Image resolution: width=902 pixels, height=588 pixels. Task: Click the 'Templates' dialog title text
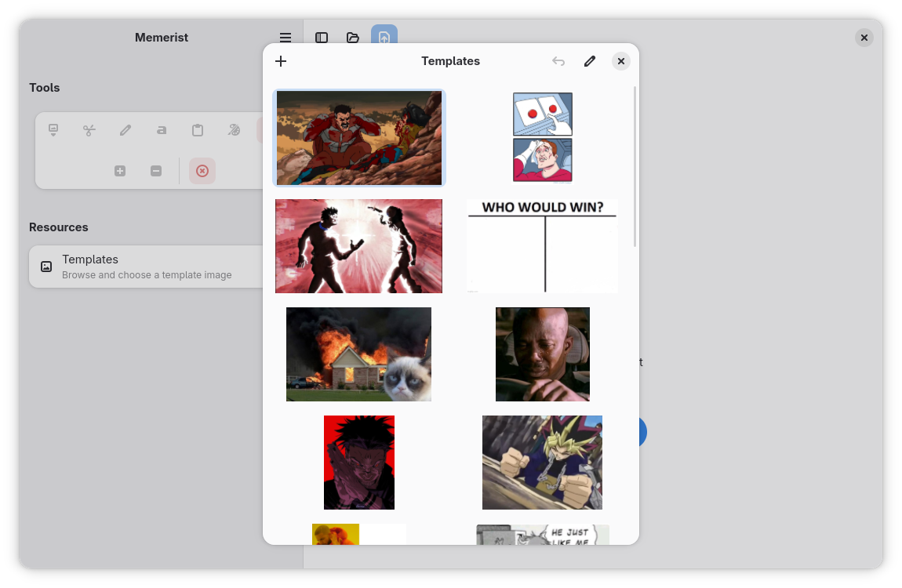[x=450, y=61]
